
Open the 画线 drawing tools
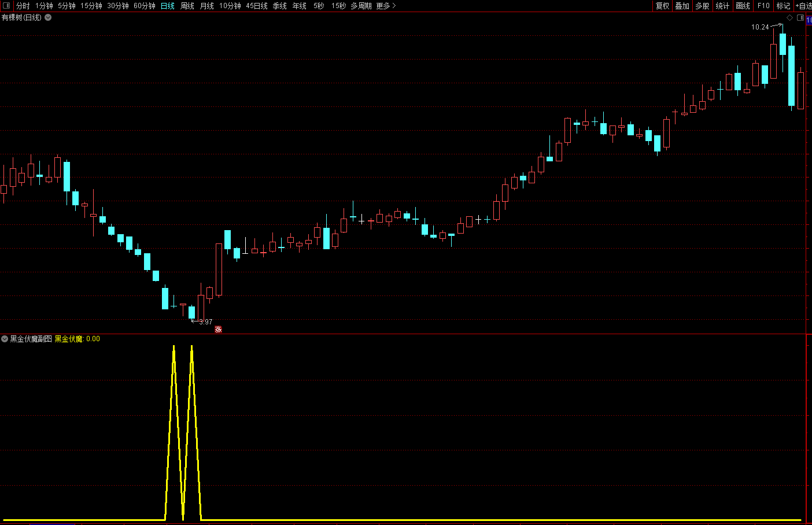tap(743, 6)
